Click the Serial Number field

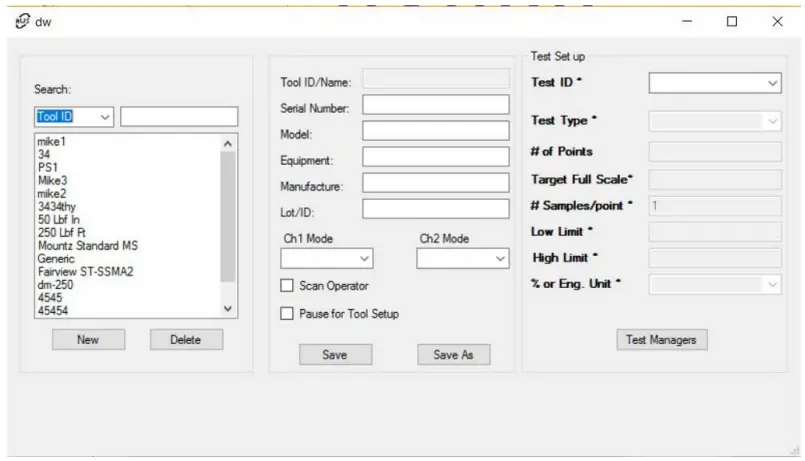[x=436, y=105]
